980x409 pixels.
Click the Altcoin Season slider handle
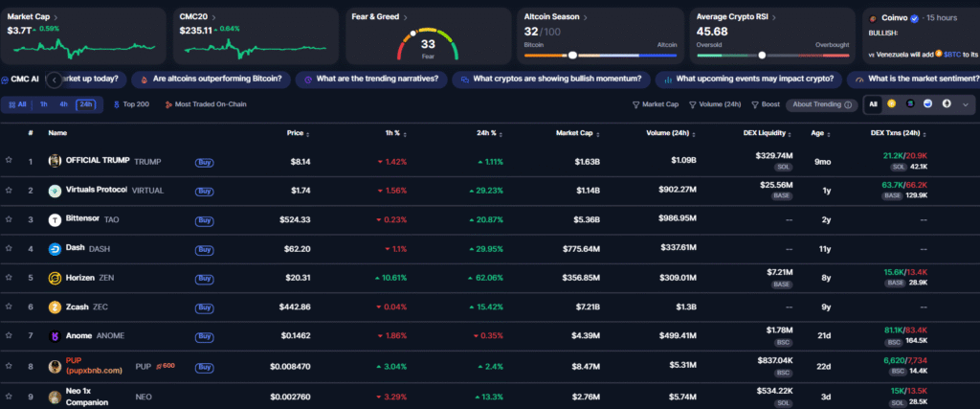572,55
